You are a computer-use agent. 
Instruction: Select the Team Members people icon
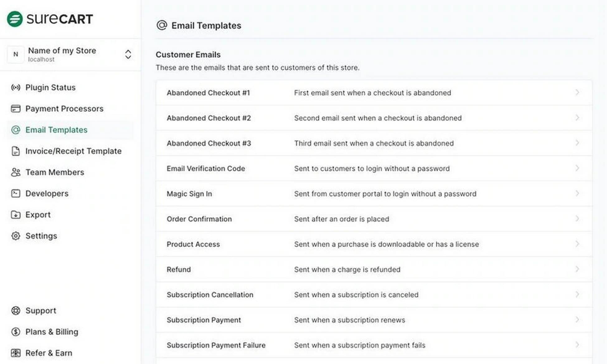(16, 172)
